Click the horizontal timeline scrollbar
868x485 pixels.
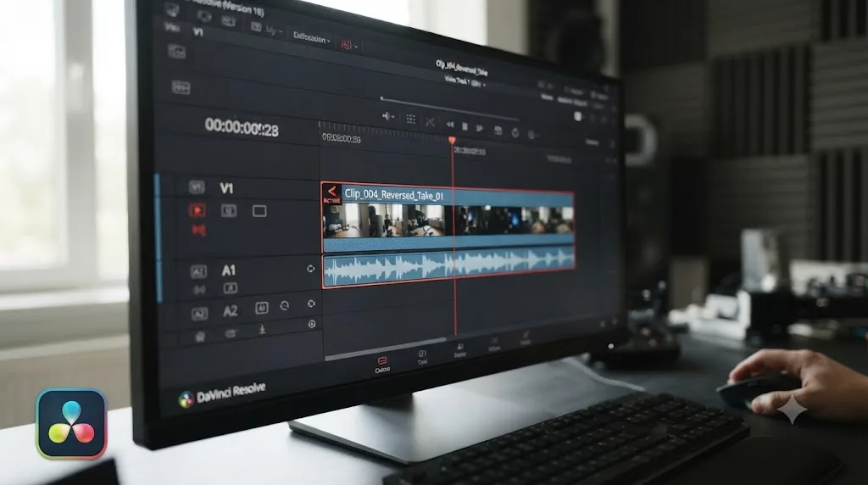pos(386,348)
